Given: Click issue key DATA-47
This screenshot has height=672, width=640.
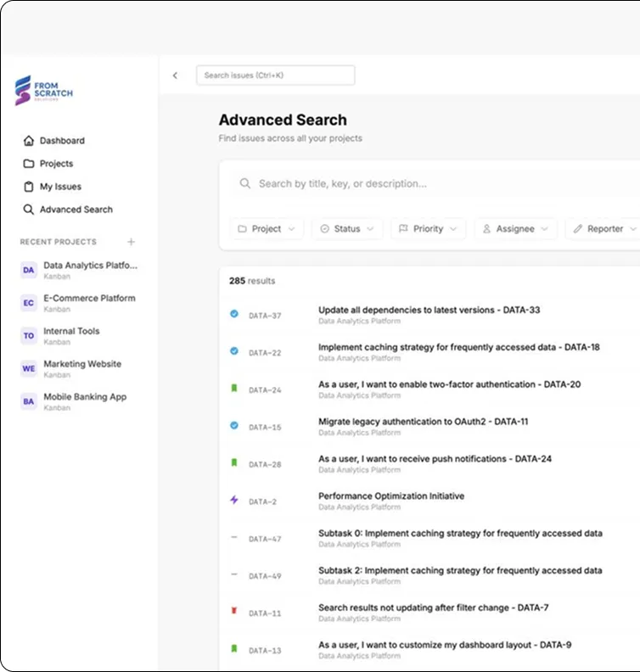Looking at the screenshot, I should tap(265, 539).
